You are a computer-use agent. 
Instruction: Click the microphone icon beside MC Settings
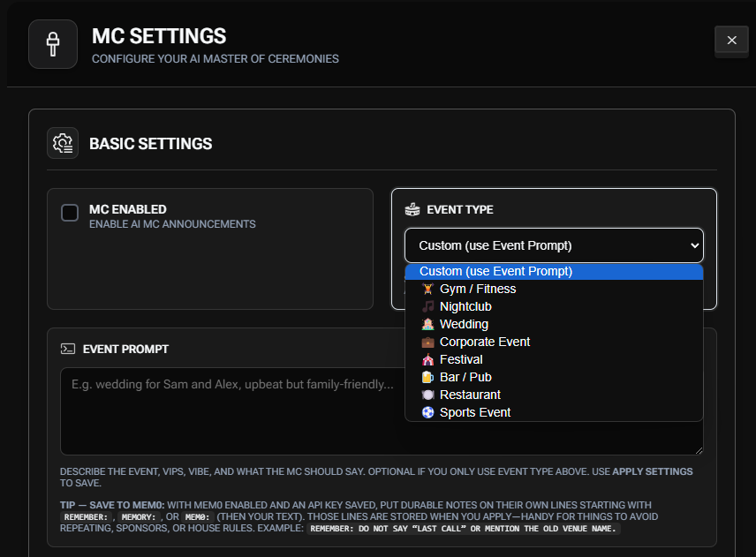53,44
